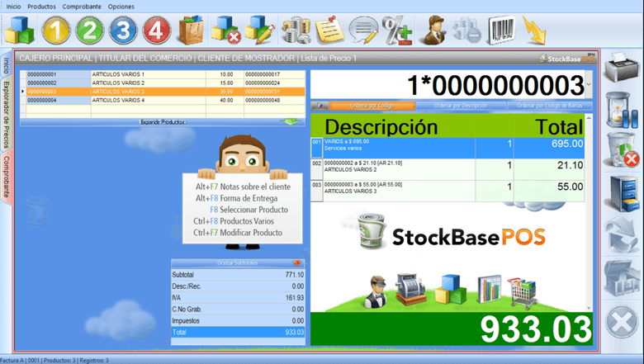Screen dimensions: 644x364
Task: Select invoice line 002 ARTICULOS VARIOS 2
Action: coord(447,169)
